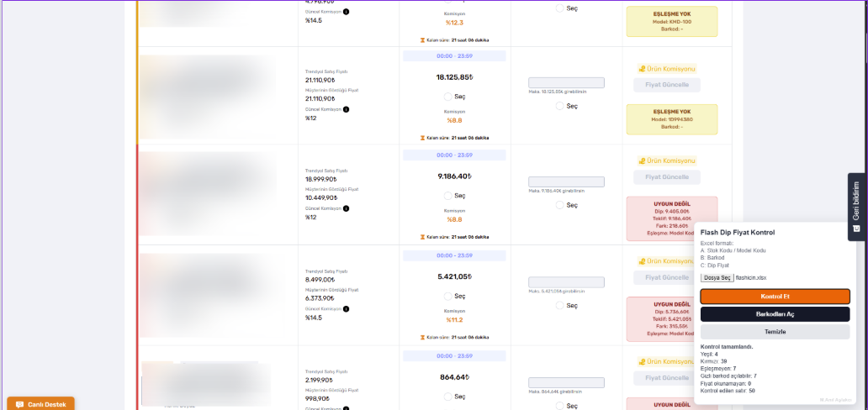The image size is (868, 410).
Task: Select Seç radio left of KMD-100 status box
Action: [x=559, y=8]
